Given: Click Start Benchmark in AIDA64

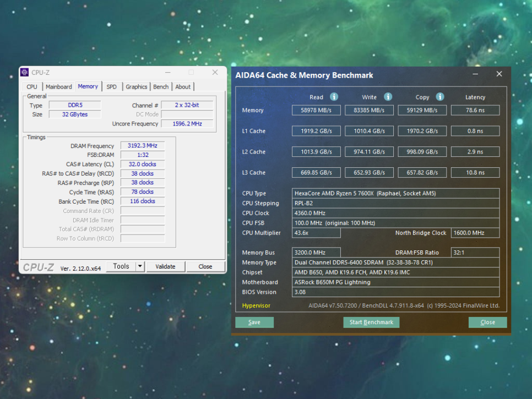Looking at the screenshot, I should pos(372,323).
